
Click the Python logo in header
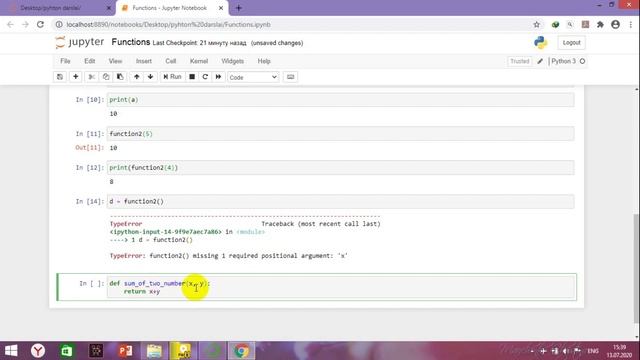tap(540, 42)
